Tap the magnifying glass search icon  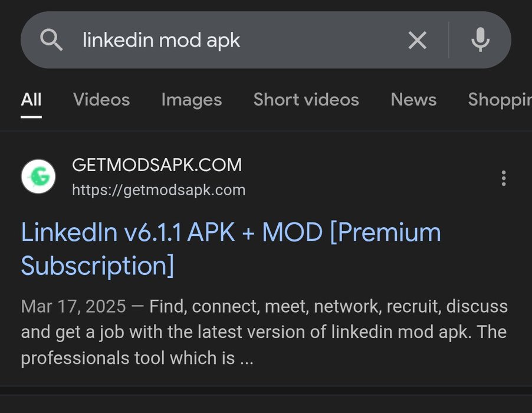tap(51, 40)
